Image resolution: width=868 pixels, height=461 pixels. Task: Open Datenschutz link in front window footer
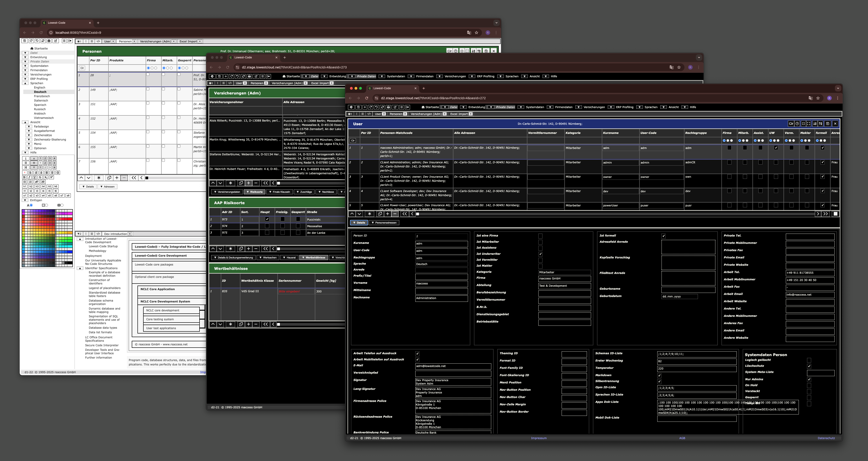[x=826, y=438]
